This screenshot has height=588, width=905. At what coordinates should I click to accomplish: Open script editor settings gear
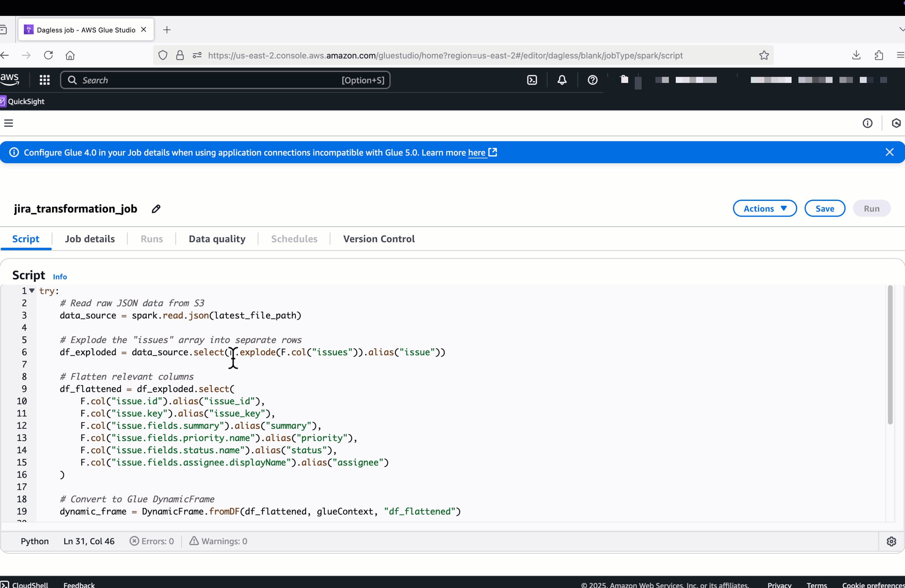[891, 541]
